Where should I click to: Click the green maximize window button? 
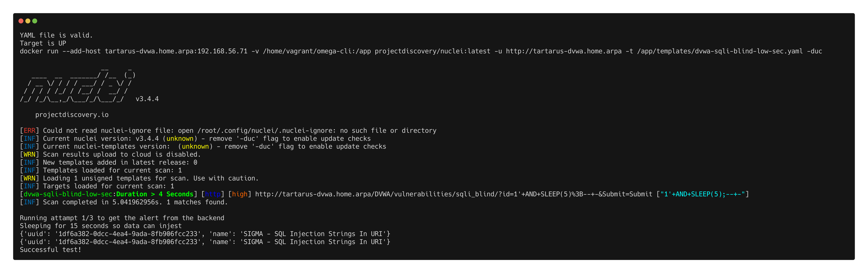(x=35, y=21)
